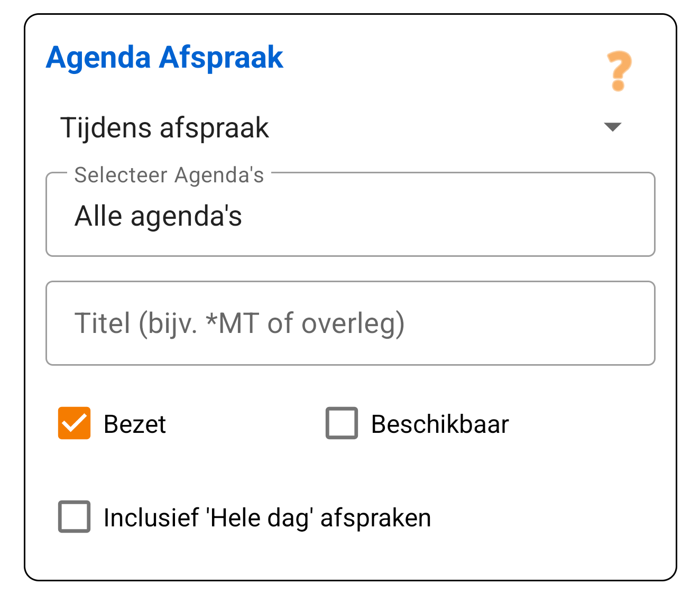Image resolution: width=700 pixels, height=603 pixels.
Task: Toggle the Bezet option off
Action: [x=74, y=423]
